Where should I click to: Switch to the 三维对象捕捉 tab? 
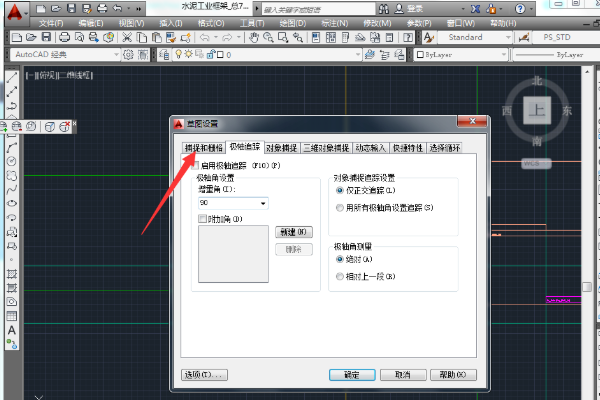point(326,148)
